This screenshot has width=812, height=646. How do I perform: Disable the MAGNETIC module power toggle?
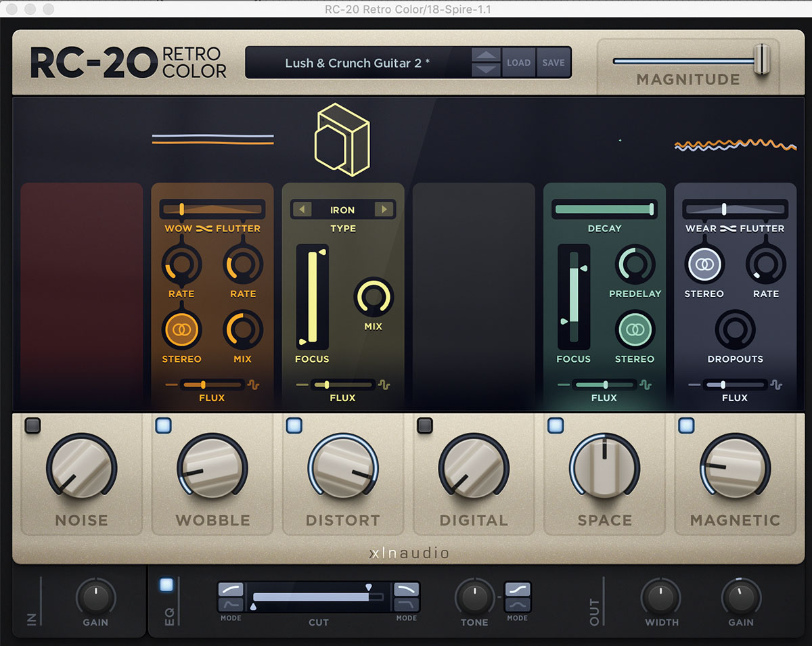[686, 425]
